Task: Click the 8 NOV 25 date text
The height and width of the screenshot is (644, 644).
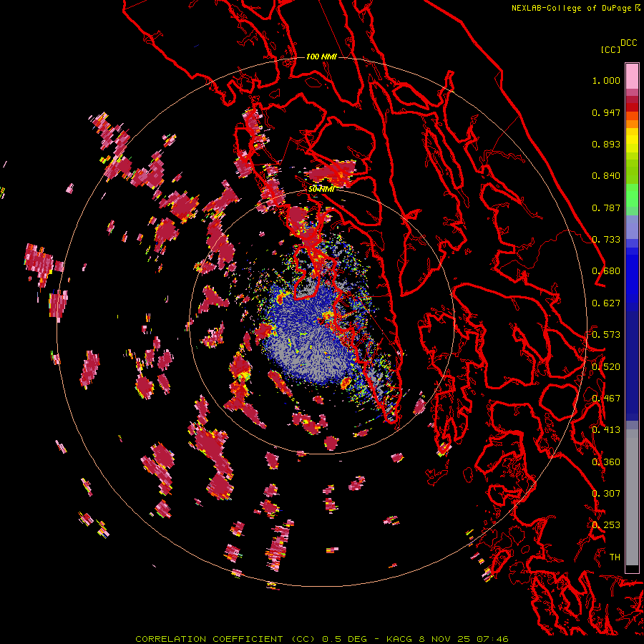Action: [x=445, y=639]
